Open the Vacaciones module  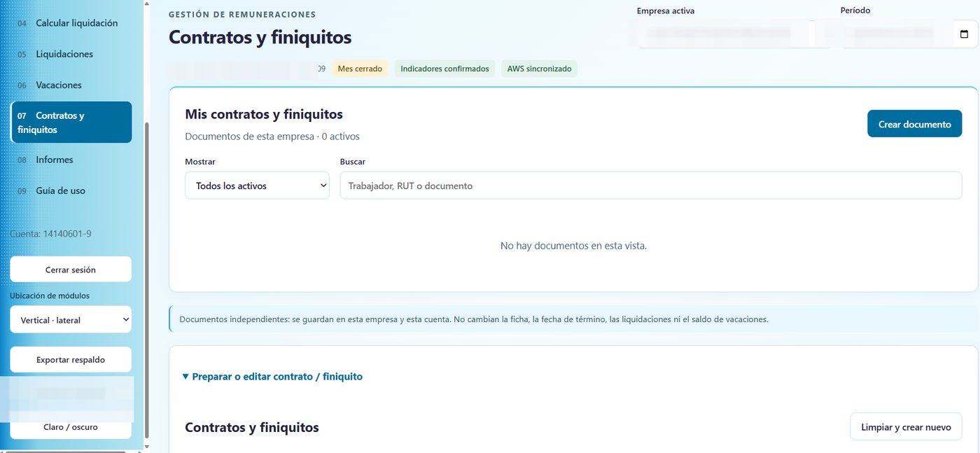71,85
